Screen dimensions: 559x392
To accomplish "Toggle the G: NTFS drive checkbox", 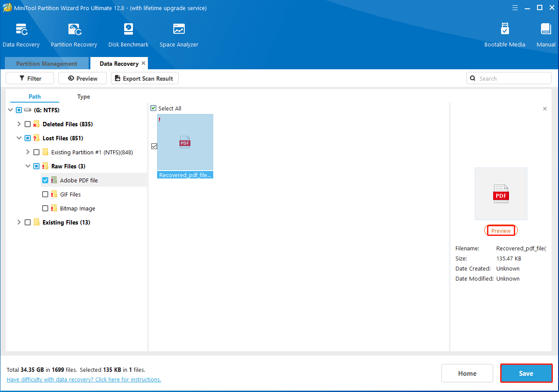I will click(x=19, y=110).
